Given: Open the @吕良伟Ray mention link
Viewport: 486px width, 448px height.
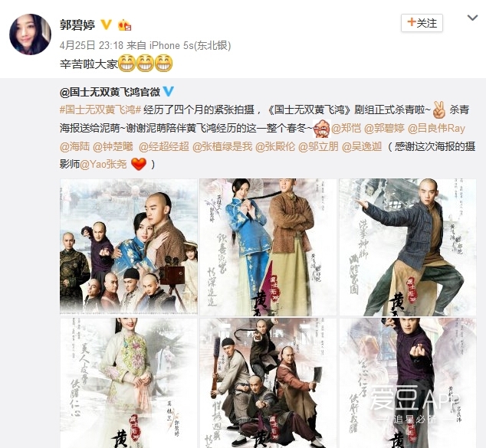Looking at the screenshot, I should [x=436, y=128].
